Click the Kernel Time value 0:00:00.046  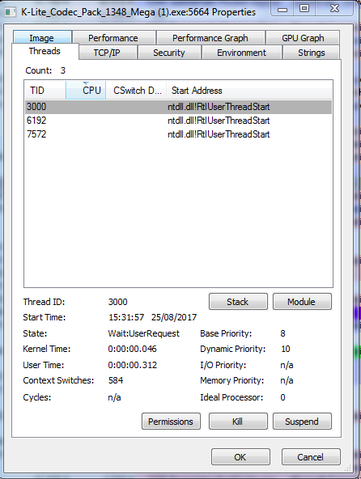pyautogui.click(x=132, y=349)
